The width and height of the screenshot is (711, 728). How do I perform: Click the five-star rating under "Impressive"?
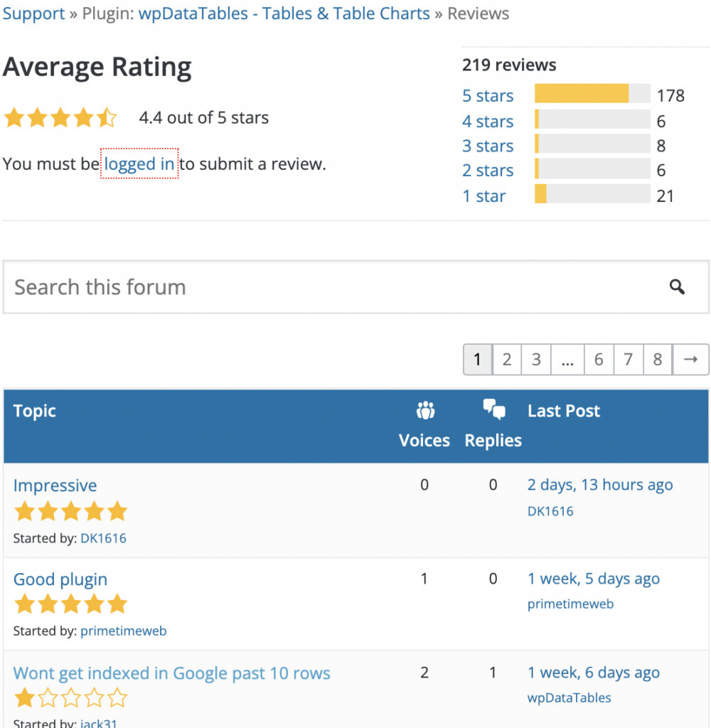[x=70, y=511]
